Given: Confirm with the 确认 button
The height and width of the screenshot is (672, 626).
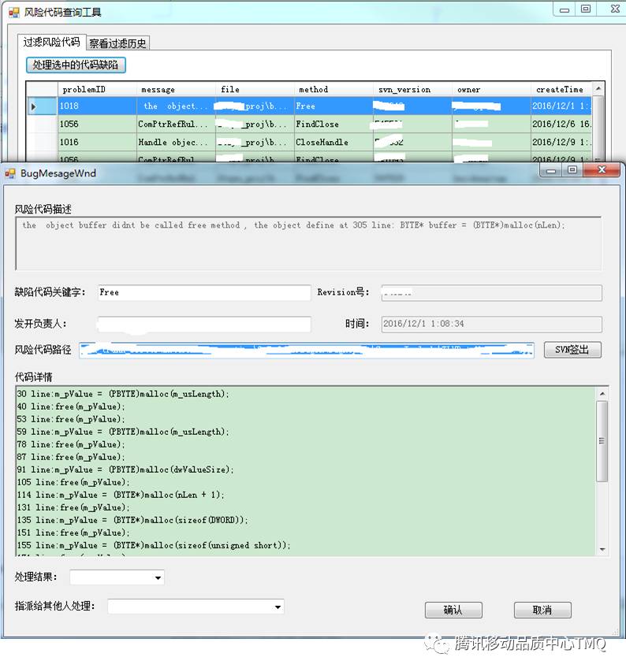Looking at the screenshot, I should [x=453, y=610].
